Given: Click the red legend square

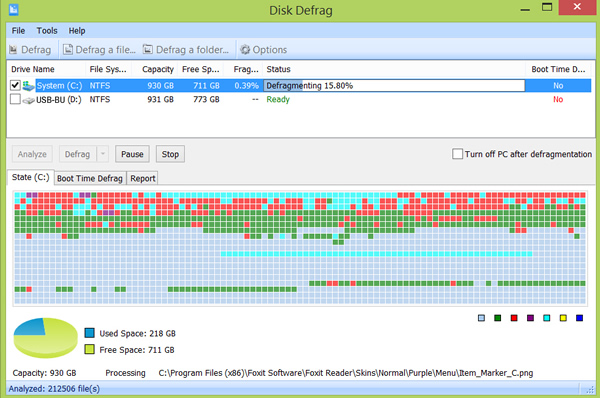Looking at the screenshot, I should click(514, 318).
